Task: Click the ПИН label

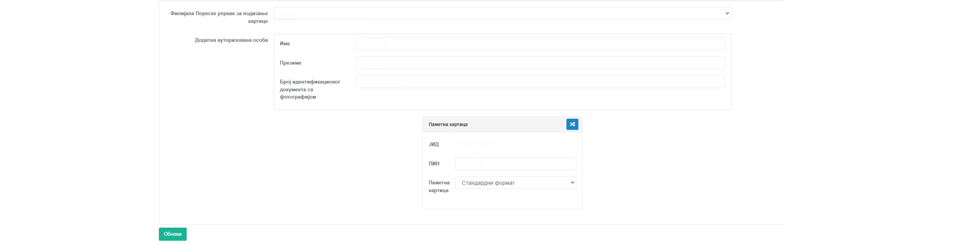Action: pyautogui.click(x=434, y=163)
